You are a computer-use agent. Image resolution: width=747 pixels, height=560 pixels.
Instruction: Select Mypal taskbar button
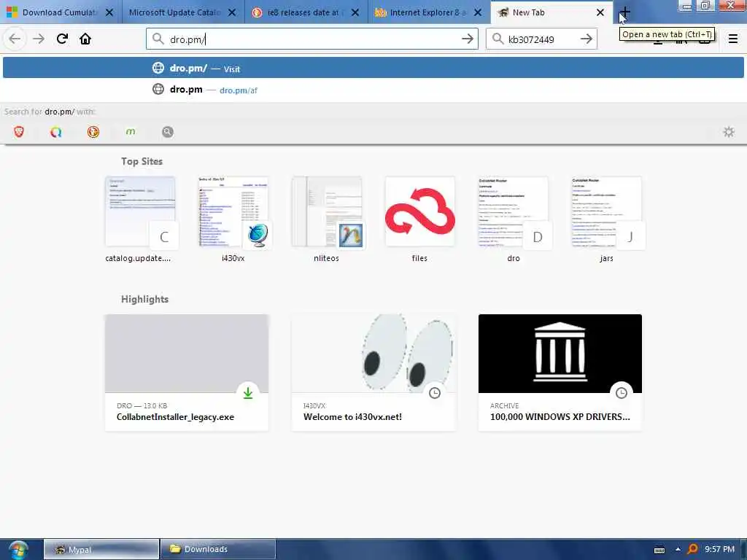tap(101, 550)
